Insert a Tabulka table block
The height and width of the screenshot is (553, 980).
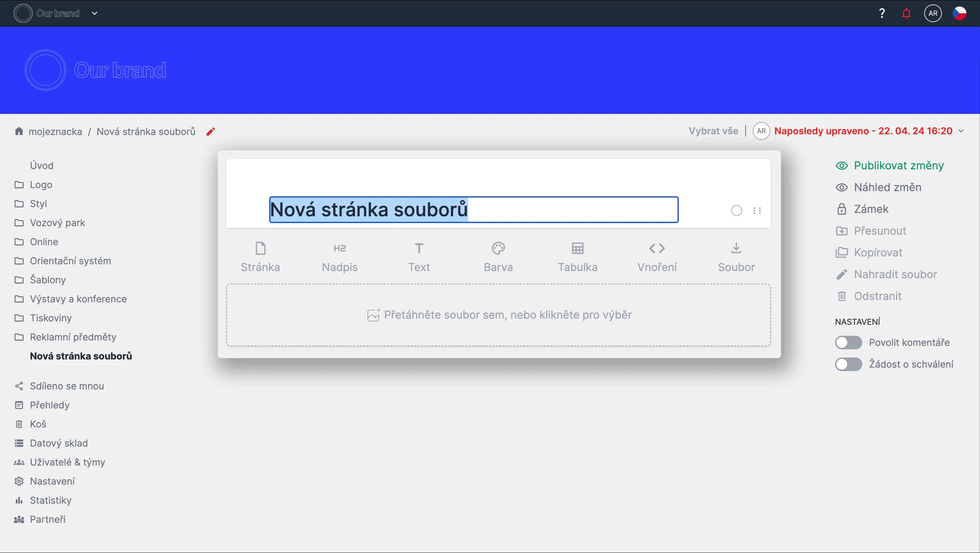[577, 257]
